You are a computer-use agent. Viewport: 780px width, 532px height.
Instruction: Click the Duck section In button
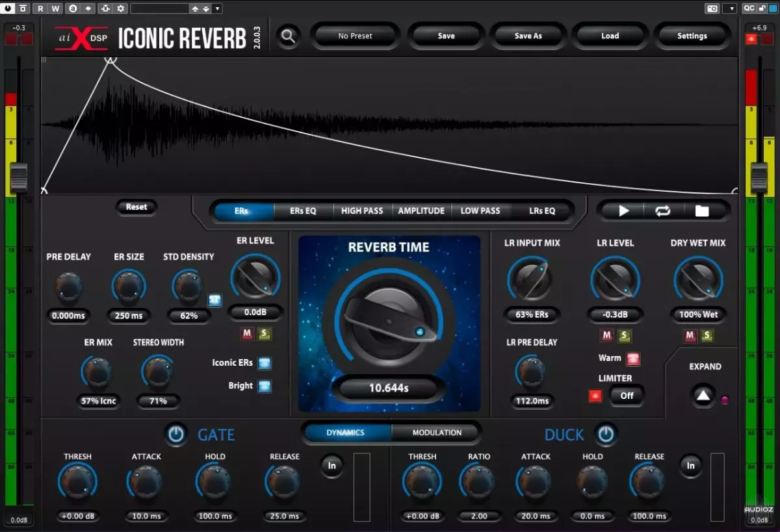pos(691,466)
